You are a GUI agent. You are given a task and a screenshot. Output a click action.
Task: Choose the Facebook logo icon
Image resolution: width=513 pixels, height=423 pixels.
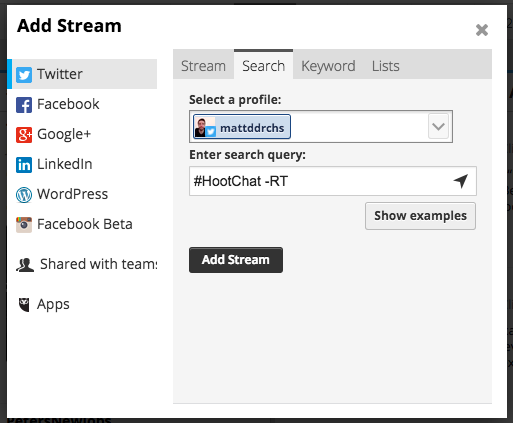tap(24, 105)
